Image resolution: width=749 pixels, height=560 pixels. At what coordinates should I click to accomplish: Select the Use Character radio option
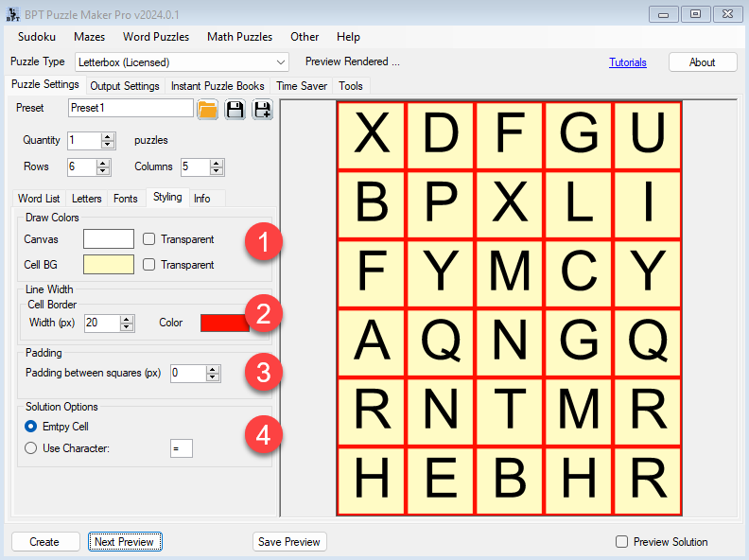tap(32, 448)
